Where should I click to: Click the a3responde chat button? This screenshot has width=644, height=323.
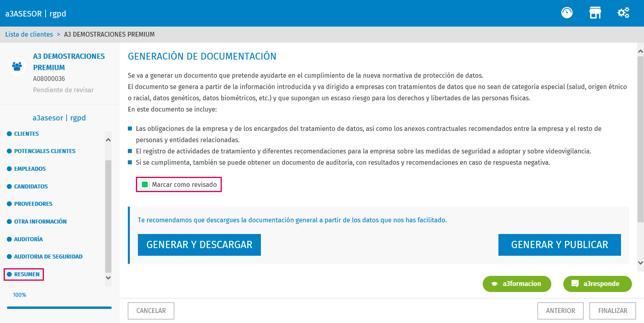[x=598, y=284]
